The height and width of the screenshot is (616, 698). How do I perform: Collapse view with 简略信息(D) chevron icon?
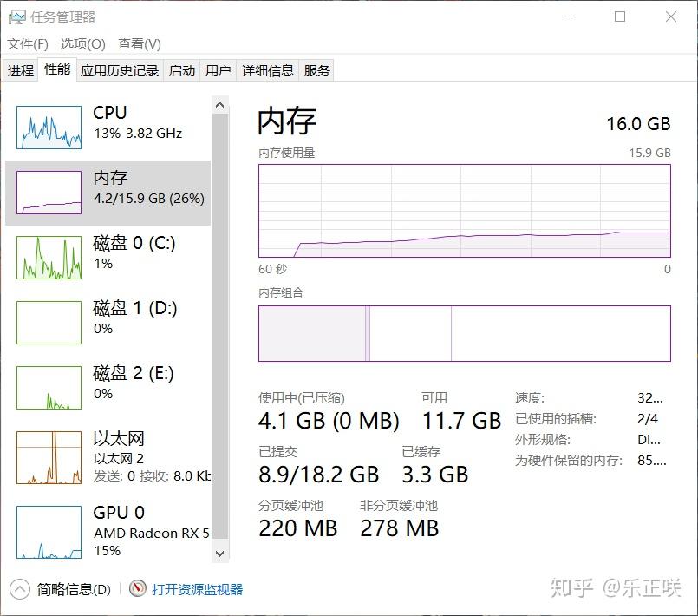(19, 589)
